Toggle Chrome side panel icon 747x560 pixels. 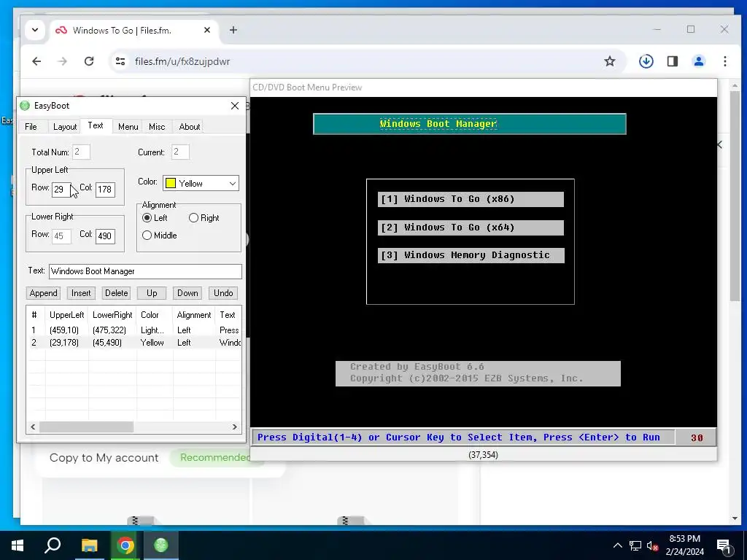click(672, 61)
